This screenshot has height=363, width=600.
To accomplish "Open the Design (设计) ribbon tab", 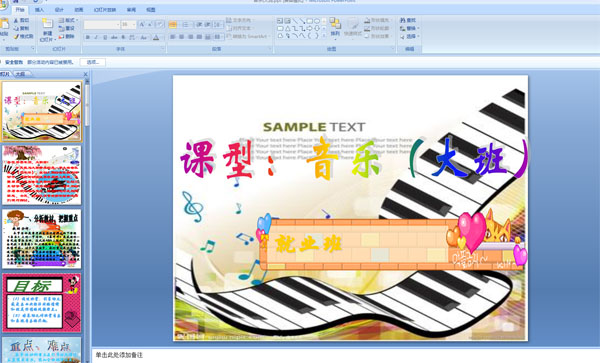I will click(x=59, y=10).
